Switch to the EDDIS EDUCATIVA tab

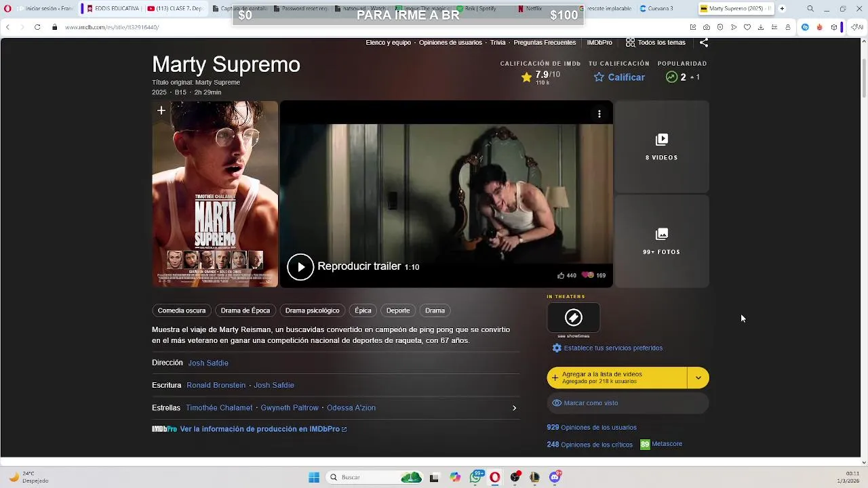click(113, 8)
